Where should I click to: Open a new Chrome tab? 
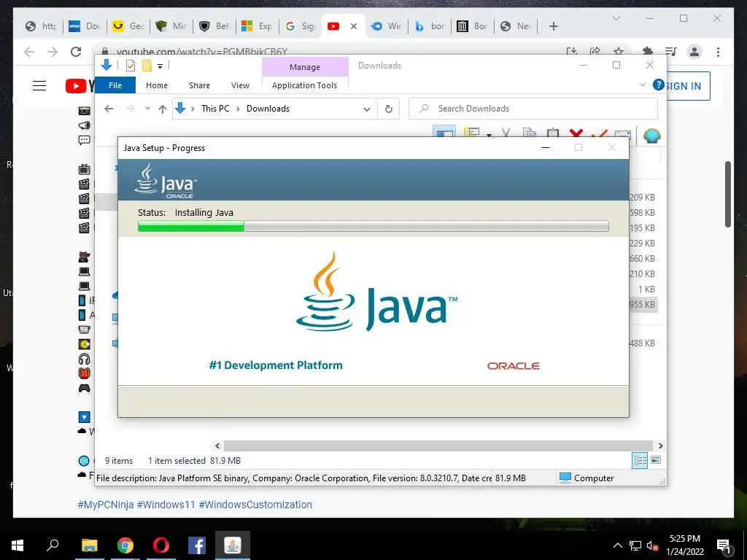coord(553,26)
